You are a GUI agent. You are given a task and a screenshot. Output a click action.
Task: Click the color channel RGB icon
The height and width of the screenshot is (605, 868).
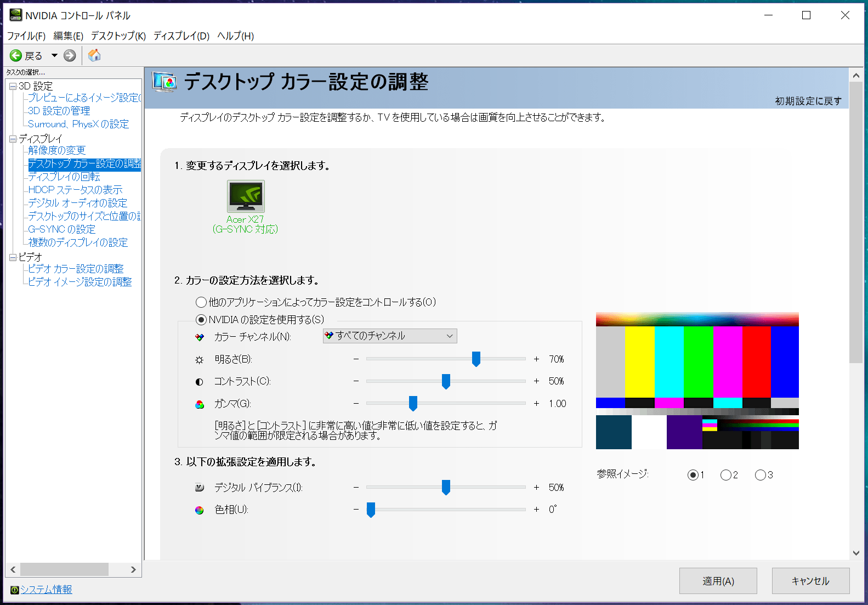200,337
